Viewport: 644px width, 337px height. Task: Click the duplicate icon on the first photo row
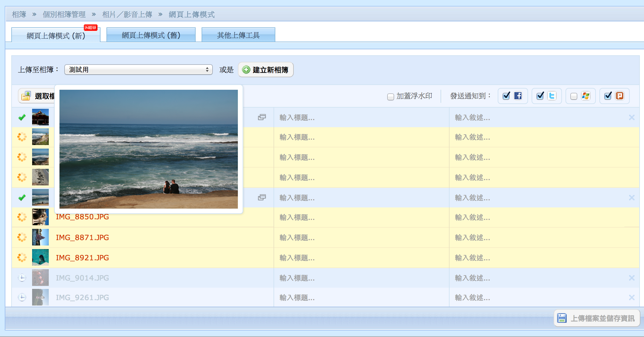tap(262, 117)
